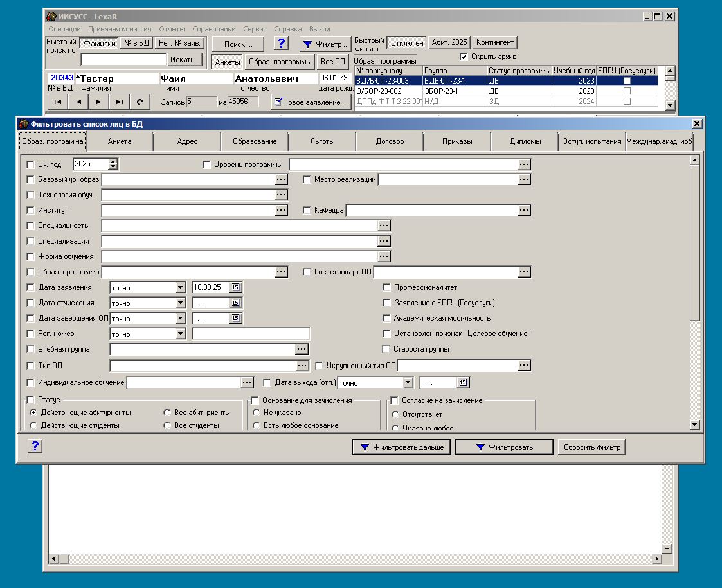Image resolution: width=722 pixels, height=588 pixels.
Task: Open help question mark in toolbar
Action: [281, 44]
